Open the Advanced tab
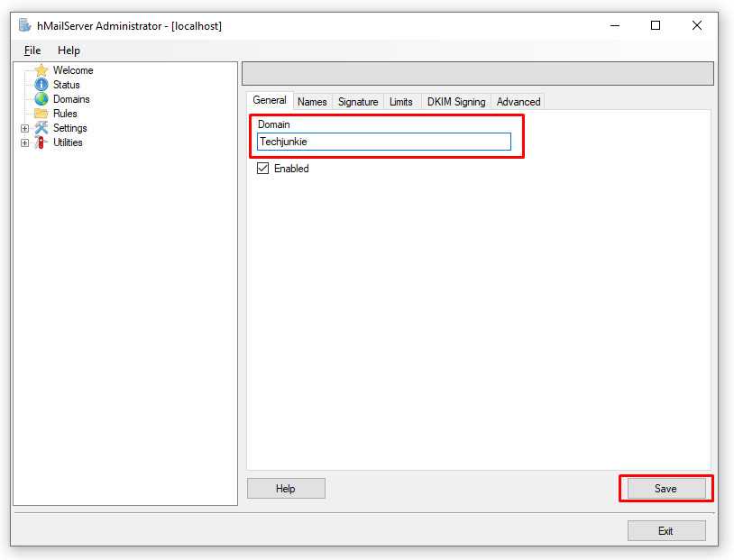The height and width of the screenshot is (560, 734). coord(518,102)
